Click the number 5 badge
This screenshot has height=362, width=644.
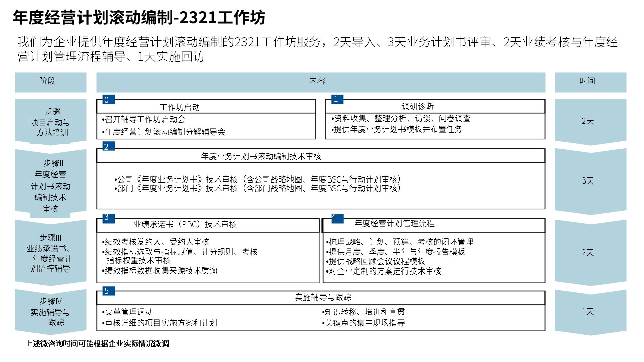pyautogui.click(x=108, y=290)
